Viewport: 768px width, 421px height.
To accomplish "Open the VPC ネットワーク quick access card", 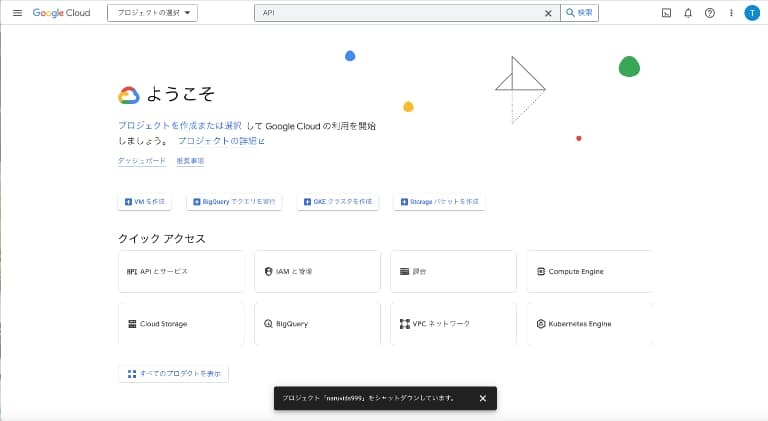I will [454, 324].
